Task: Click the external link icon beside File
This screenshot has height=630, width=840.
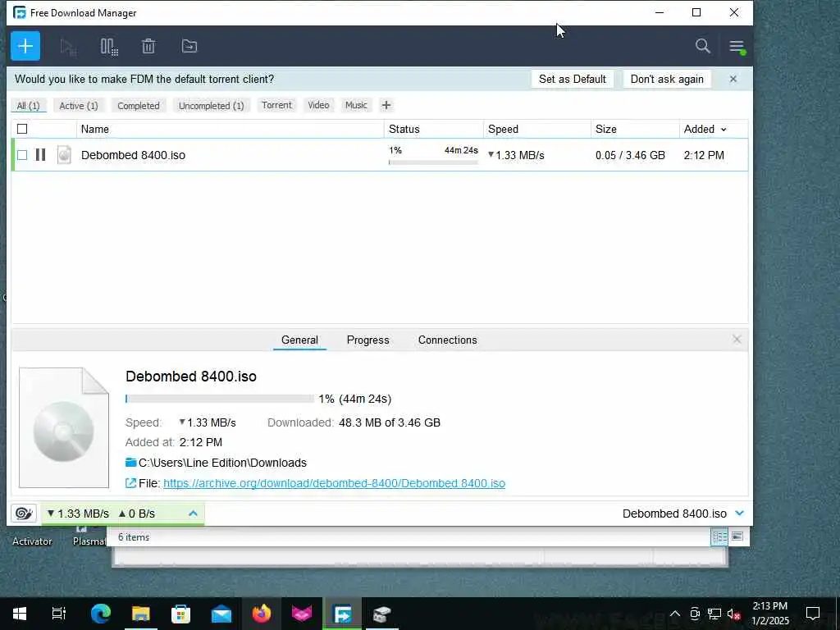Action: click(130, 483)
